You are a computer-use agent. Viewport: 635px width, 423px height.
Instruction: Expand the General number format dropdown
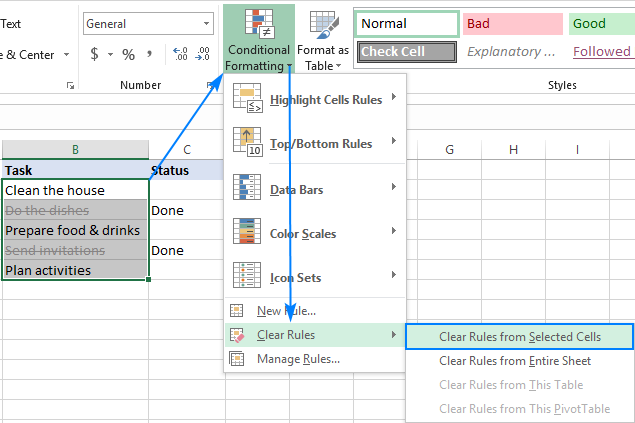coord(206,23)
